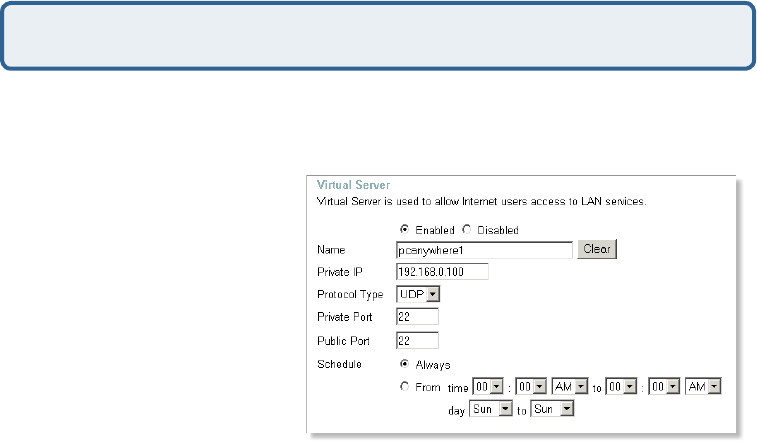Image resolution: width=757 pixels, height=444 pixels.
Task: Click the Protocol Type label
Action: click(350, 294)
